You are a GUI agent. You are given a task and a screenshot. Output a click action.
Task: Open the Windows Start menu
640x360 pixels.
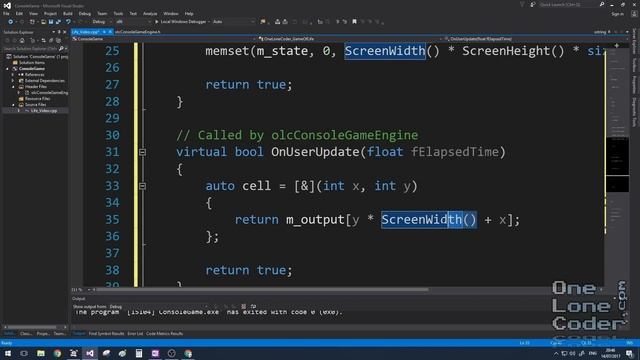coord(8,353)
